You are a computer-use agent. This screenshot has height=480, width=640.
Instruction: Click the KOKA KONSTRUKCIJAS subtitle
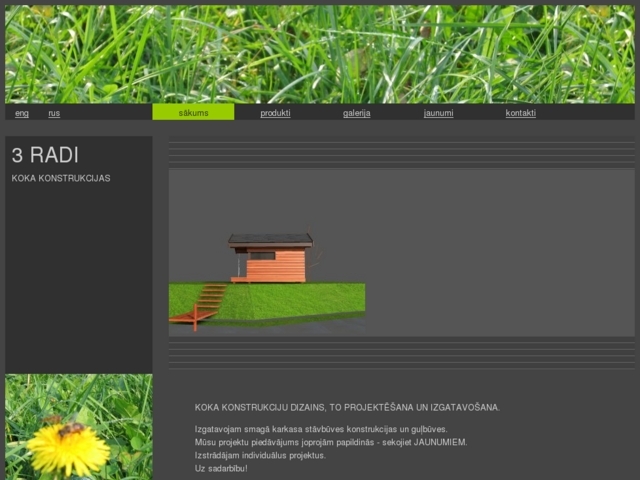[61, 178]
